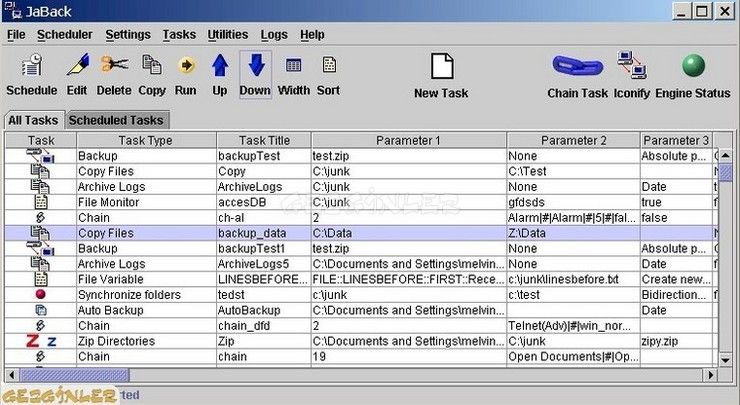Screen dimensions: 740x405
Task: Click the Task Type column header
Action: point(146,140)
